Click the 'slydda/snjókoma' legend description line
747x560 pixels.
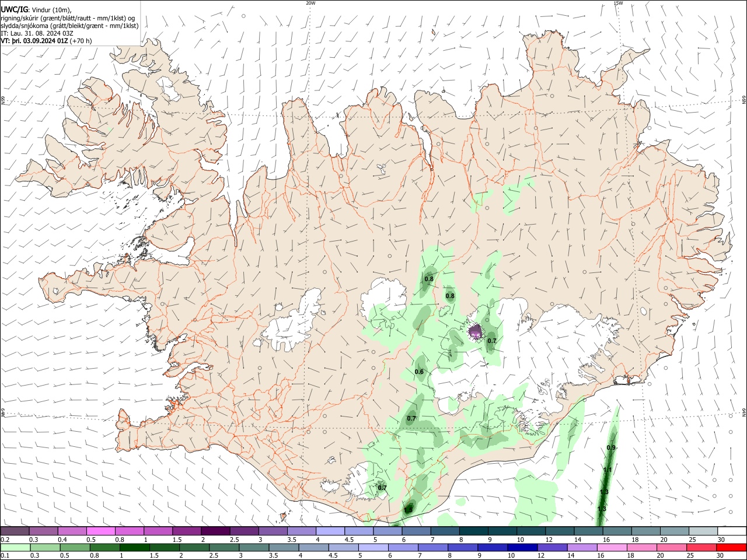point(70,26)
